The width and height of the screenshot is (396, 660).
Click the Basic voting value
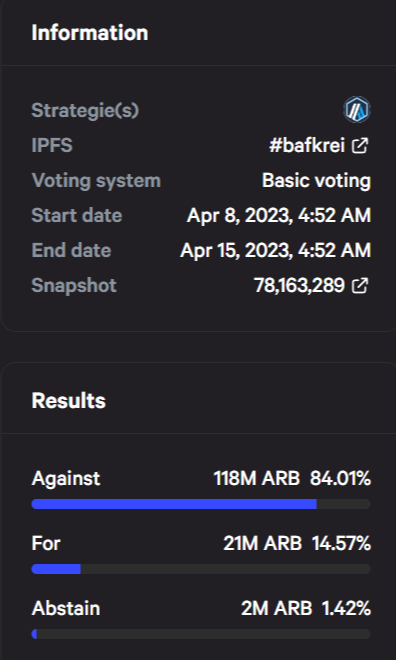click(316, 181)
